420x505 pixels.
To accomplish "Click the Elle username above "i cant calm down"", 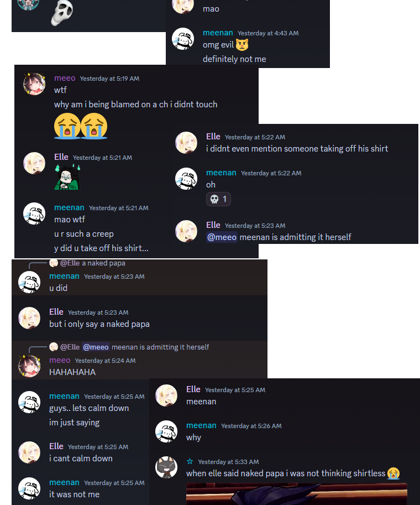I will 56,446.
